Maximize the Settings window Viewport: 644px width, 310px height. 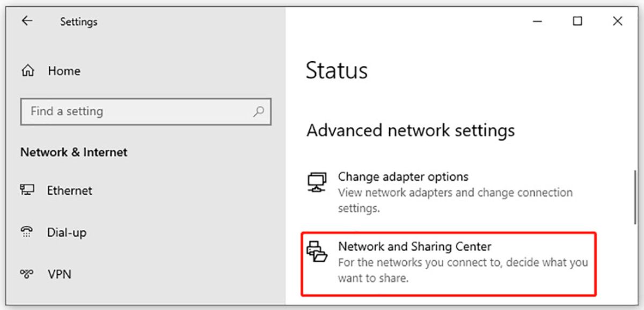click(x=577, y=21)
